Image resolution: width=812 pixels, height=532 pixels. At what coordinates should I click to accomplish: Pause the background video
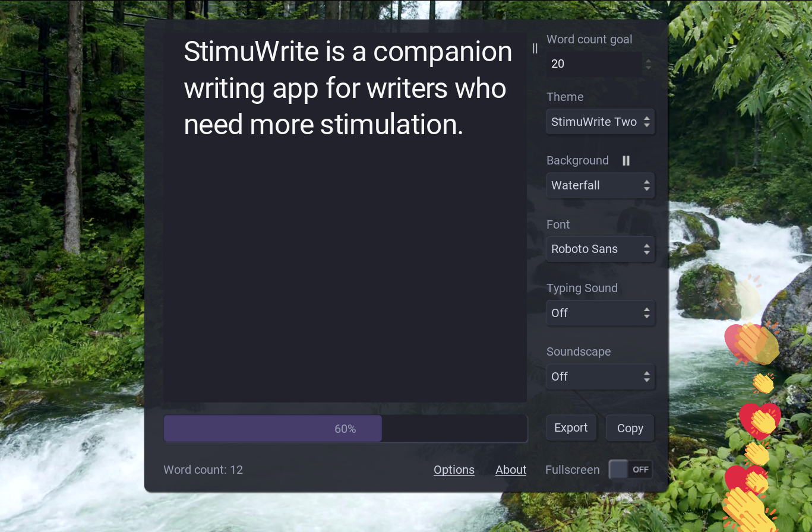[626, 160]
